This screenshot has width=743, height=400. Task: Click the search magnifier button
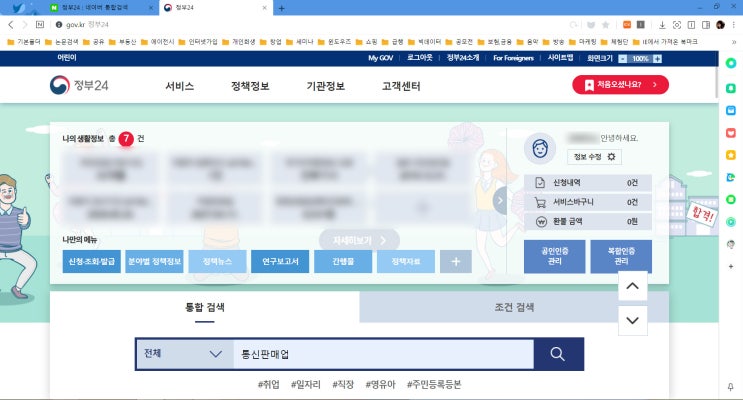[x=558, y=354]
